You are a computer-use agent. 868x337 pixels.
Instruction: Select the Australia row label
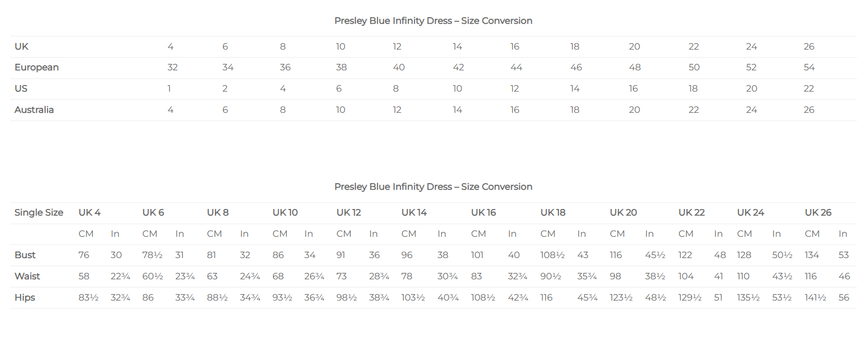coord(34,110)
